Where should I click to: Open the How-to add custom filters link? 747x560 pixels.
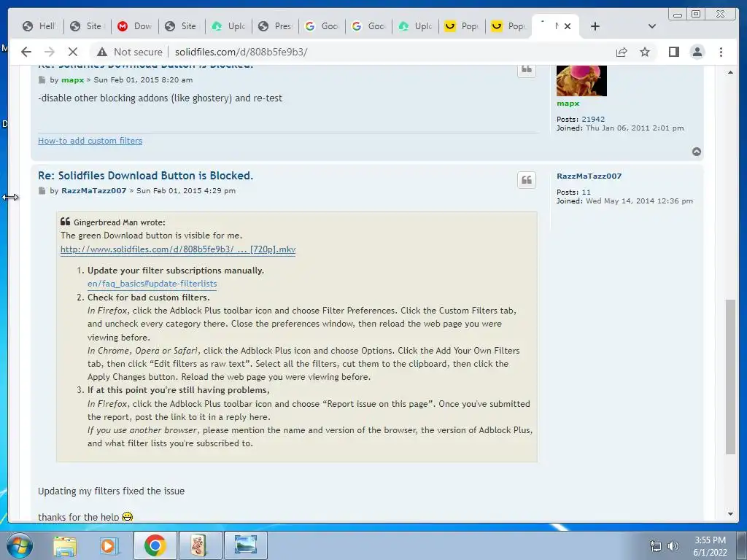[x=90, y=141]
